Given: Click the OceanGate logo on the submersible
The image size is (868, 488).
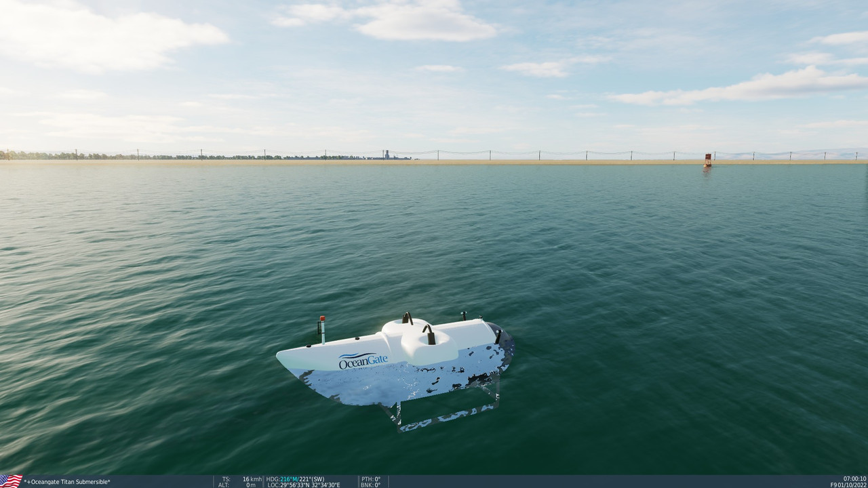Looking at the screenshot, I should pos(363,361).
